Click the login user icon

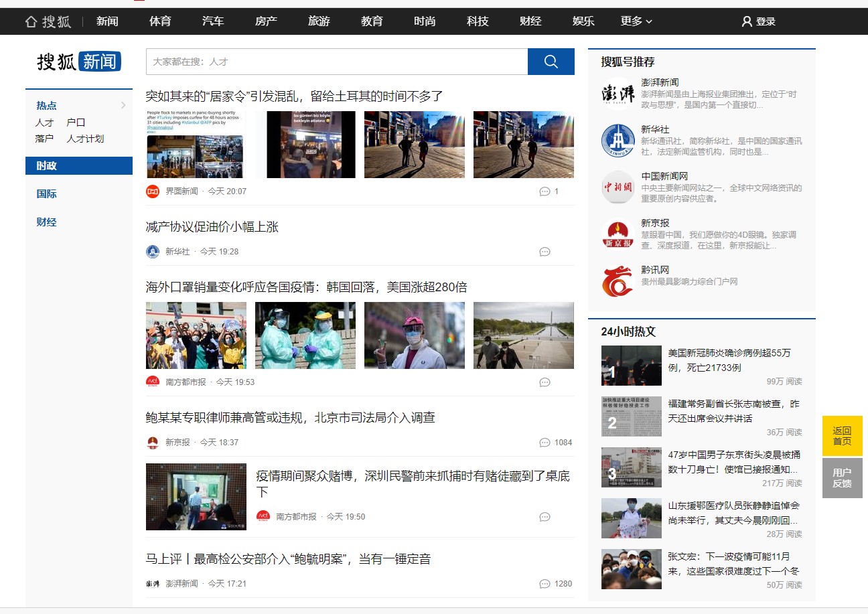[747, 21]
